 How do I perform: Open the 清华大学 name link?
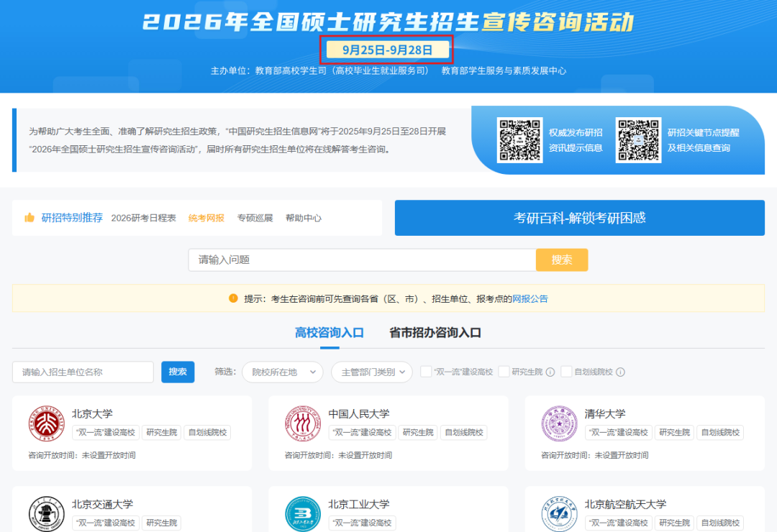click(x=605, y=413)
